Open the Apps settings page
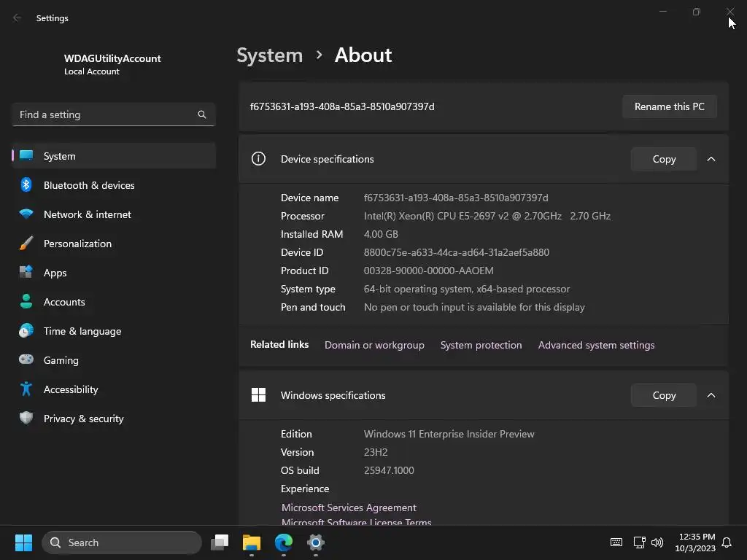Screen dimensions: 747x560 [114, 273]
